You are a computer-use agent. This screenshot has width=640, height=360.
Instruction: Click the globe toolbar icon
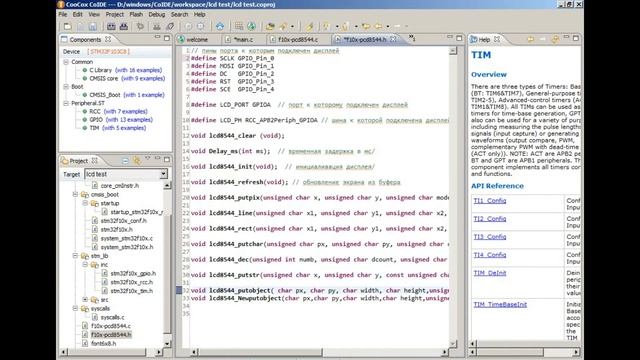tap(251, 27)
